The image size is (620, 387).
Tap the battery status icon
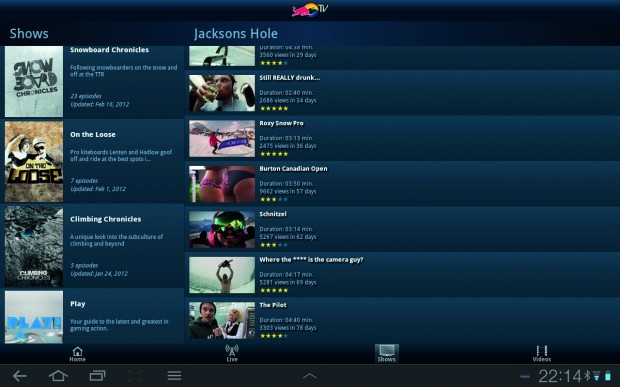pos(608,376)
